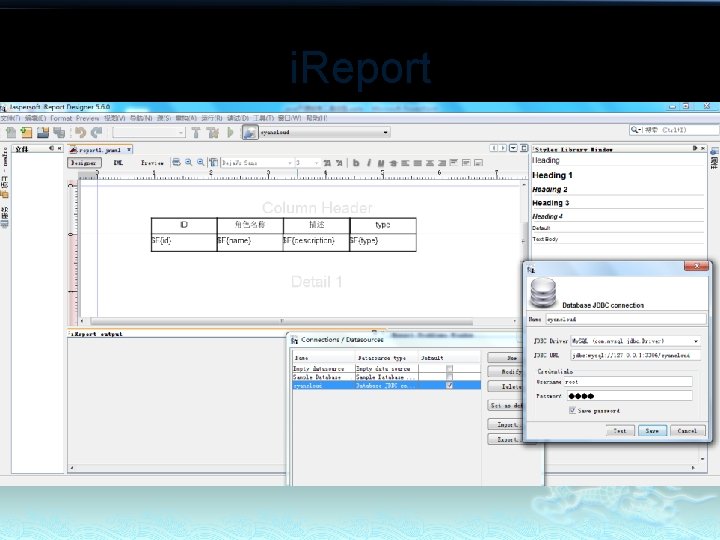Toggle the Save password checkbox

point(572,410)
